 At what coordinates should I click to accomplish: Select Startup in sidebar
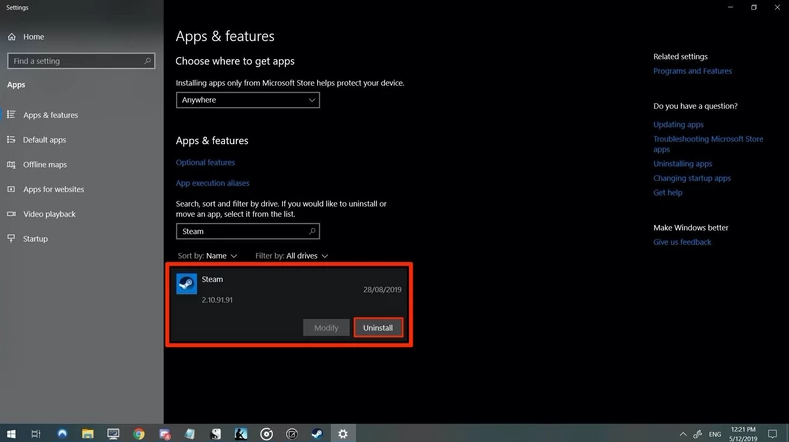[35, 238]
